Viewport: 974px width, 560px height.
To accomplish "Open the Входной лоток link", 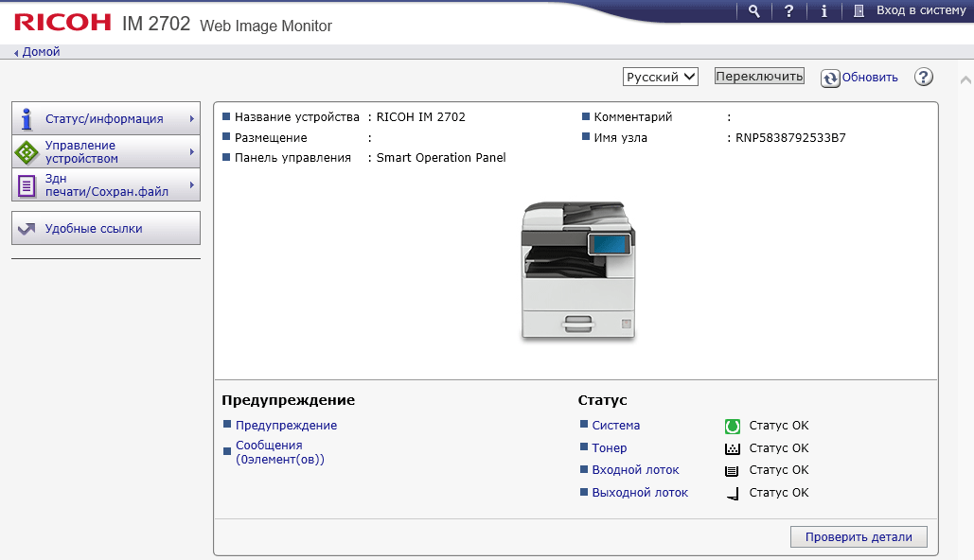I will point(635,470).
